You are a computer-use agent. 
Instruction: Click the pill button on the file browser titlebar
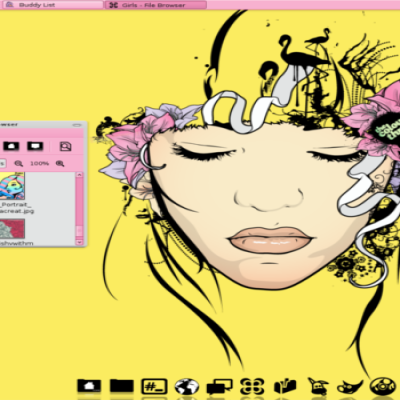[x=77, y=125]
